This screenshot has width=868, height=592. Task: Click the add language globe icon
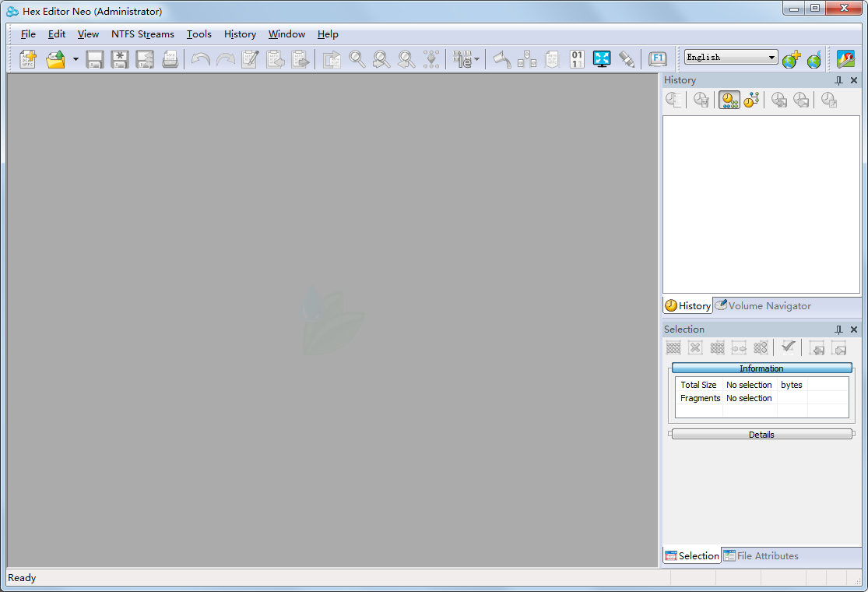click(792, 58)
